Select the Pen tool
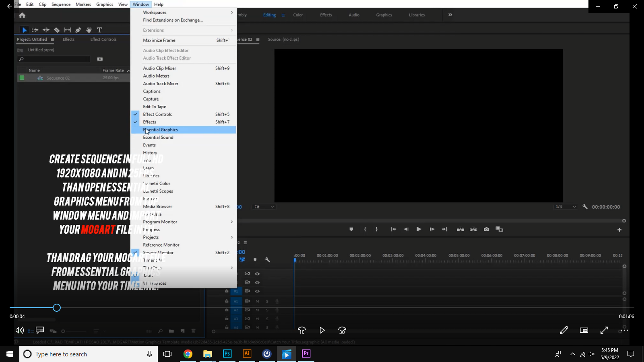Screen dimensions: 644x362 (78, 30)
